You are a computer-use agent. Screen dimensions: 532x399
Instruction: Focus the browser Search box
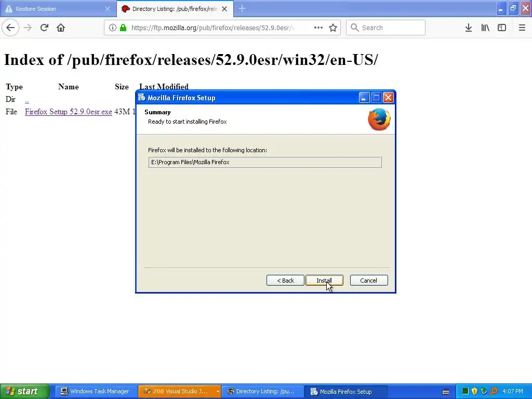pos(386,28)
